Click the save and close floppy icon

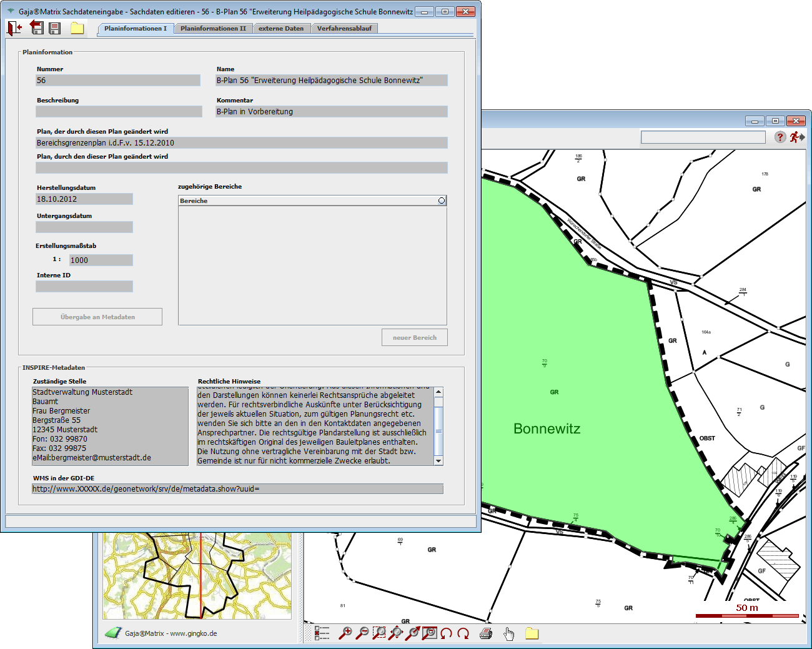[x=37, y=27]
